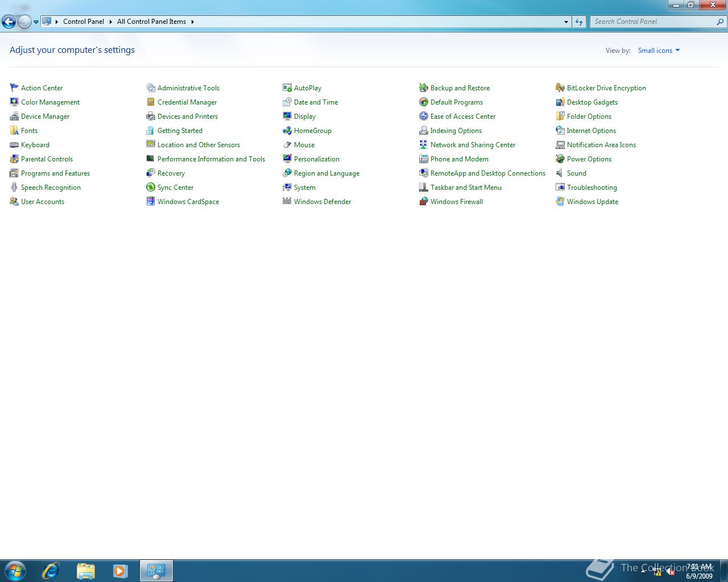
Task: Click the Sound speaker icon
Action: (x=560, y=173)
